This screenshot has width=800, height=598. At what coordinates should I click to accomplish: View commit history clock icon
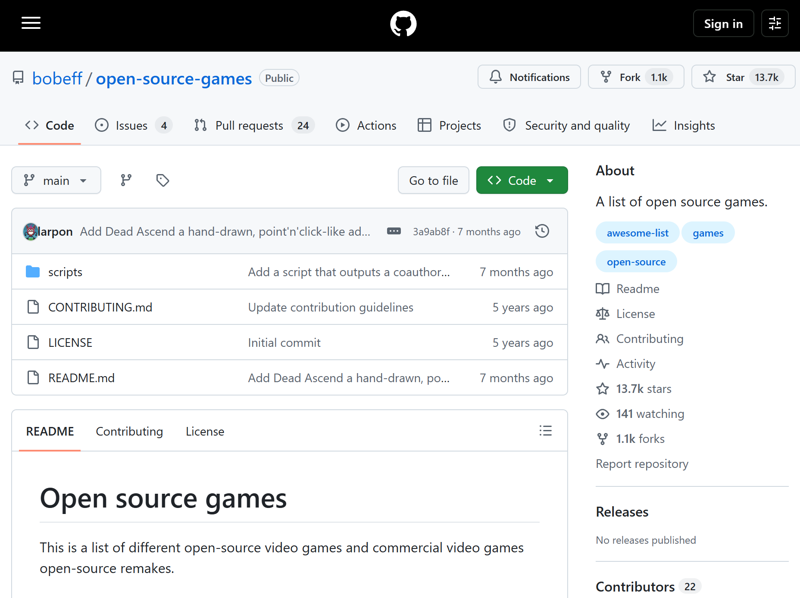(542, 231)
